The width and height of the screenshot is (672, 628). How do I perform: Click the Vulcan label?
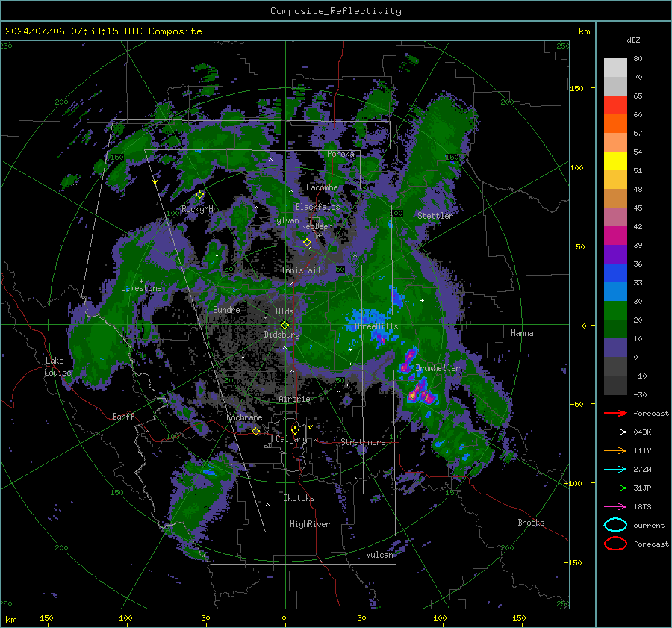pos(380,555)
